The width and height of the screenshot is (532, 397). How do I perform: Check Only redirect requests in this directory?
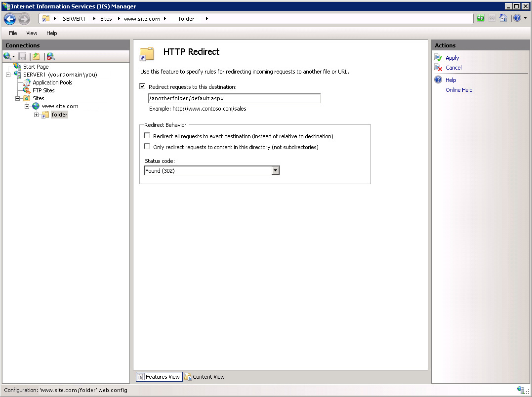147,147
